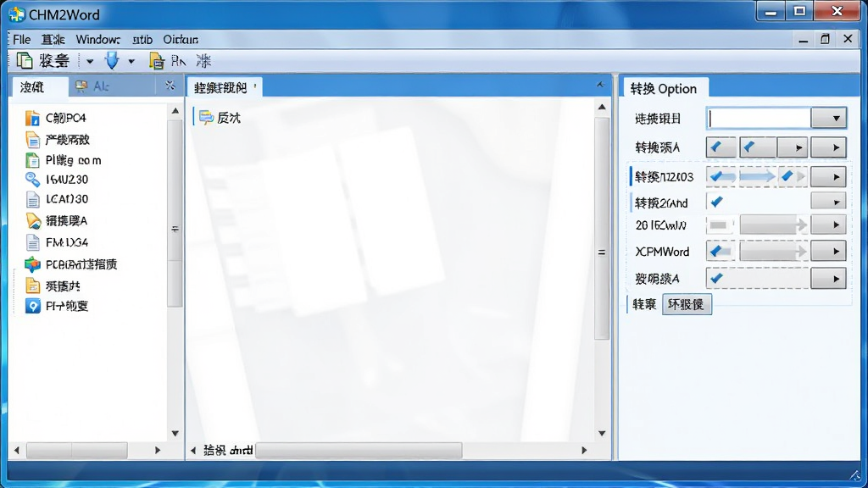The height and width of the screenshot is (488, 868).
Task: Click the 'Rn' toolbar icon
Action: [x=179, y=61]
